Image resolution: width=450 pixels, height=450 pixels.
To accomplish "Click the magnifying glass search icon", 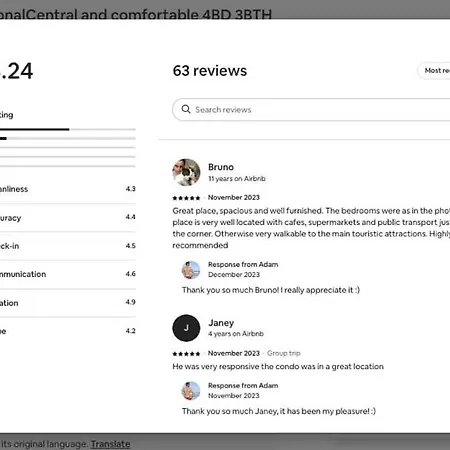I will tap(186, 109).
